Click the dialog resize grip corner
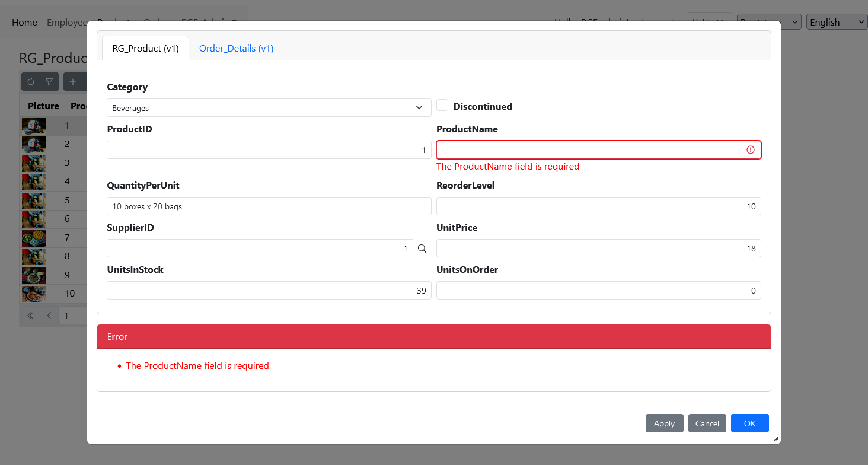The width and height of the screenshot is (868, 465). 776,439
